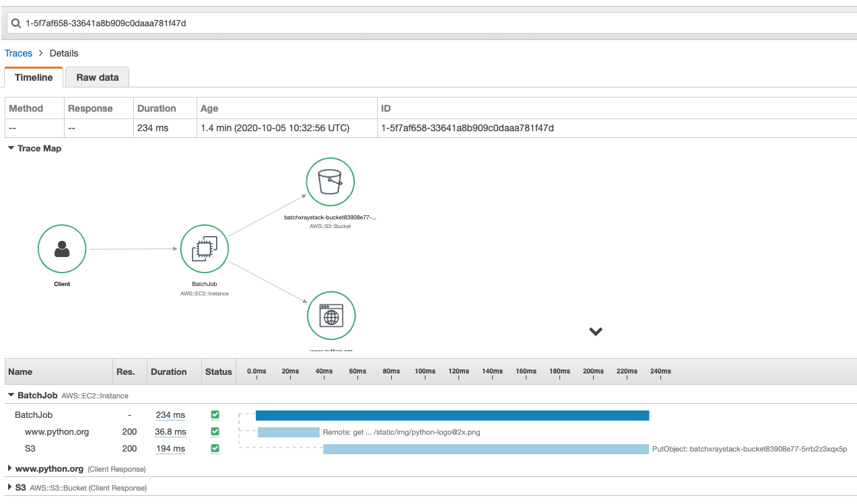Collapse the Trace Map section
Screen dimensions: 857x504
(x=10, y=148)
